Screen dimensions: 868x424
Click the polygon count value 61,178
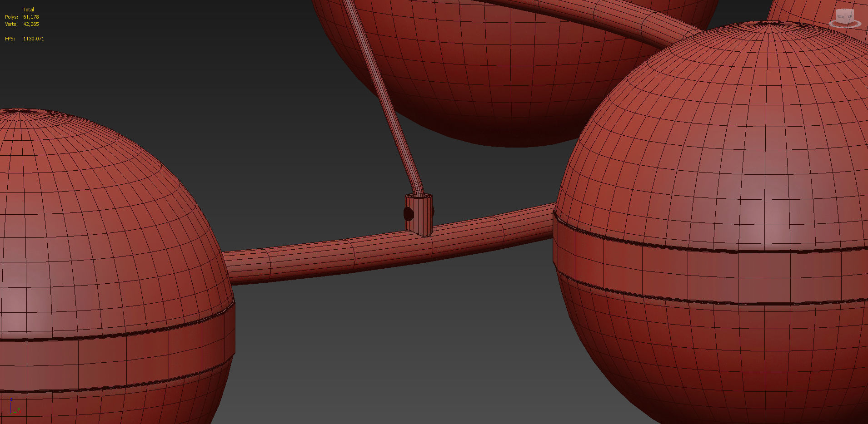pos(31,17)
